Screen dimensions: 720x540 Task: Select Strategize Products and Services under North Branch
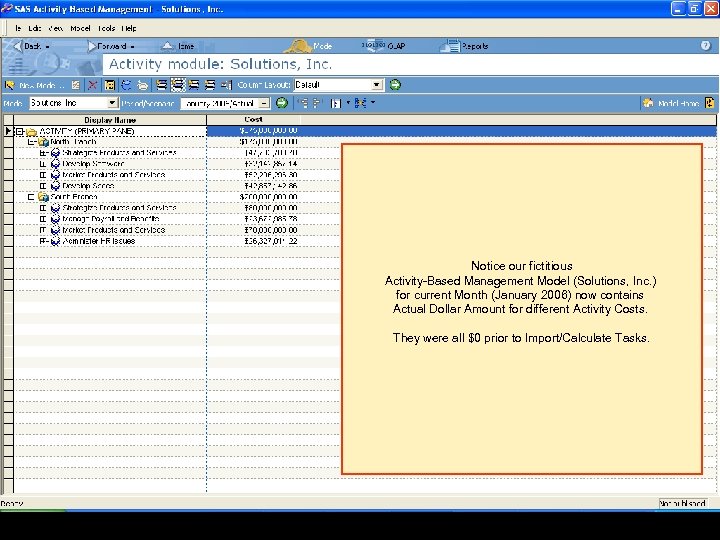[119, 153]
